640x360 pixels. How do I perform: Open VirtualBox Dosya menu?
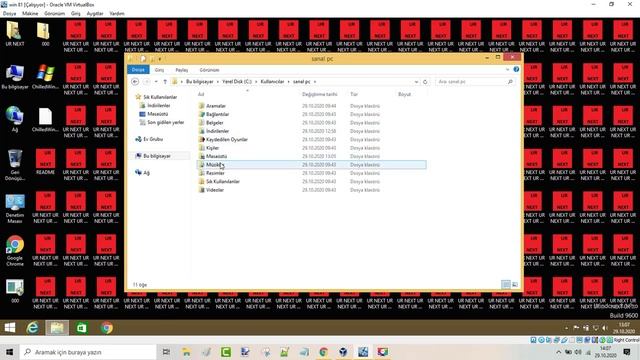tap(9, 13)
